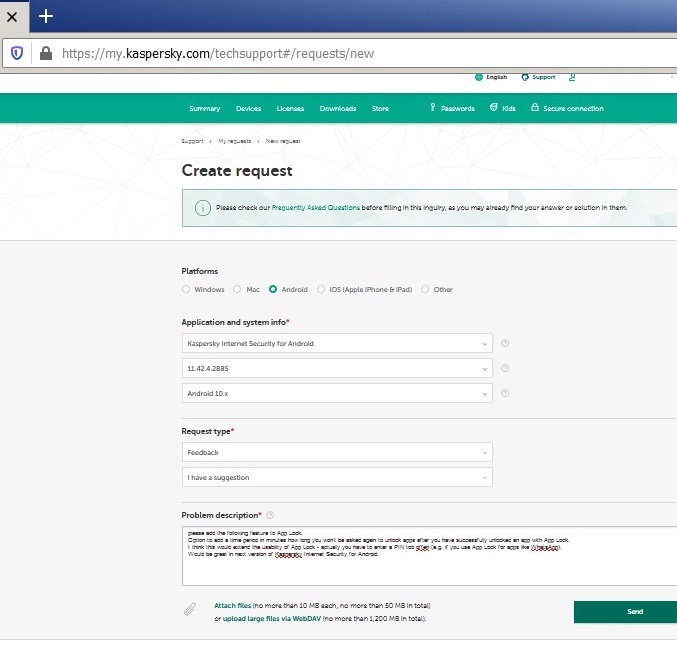Click inside the Problem description text area
Screen dimensions: 677x647
tap(430, 556)
